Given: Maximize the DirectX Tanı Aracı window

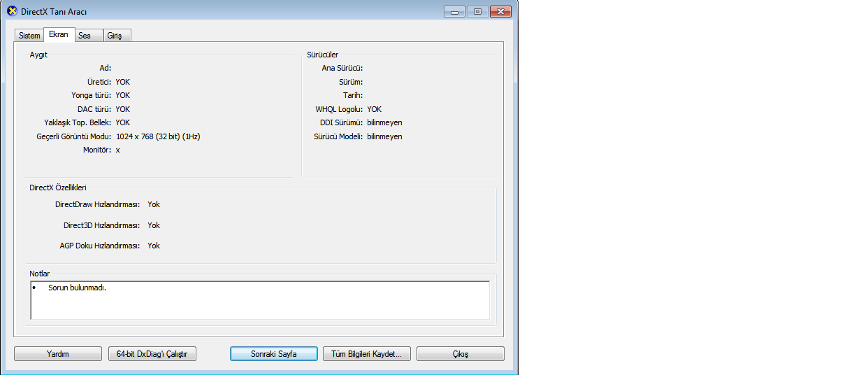Looking at the screenshot, I should point(477,11).
